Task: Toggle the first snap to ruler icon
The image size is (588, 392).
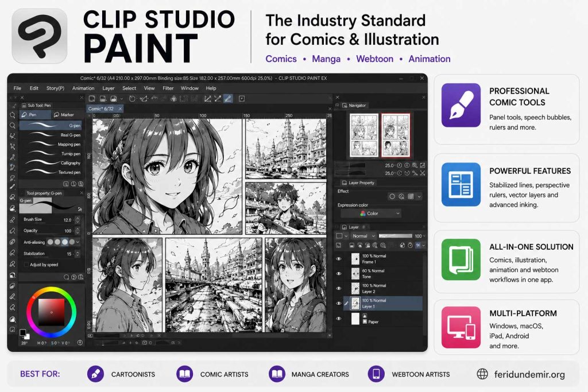Action: [x=207, y=99]
